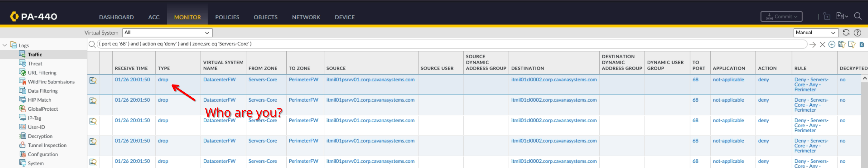Add a filter using the plus icon

[832, 45]
